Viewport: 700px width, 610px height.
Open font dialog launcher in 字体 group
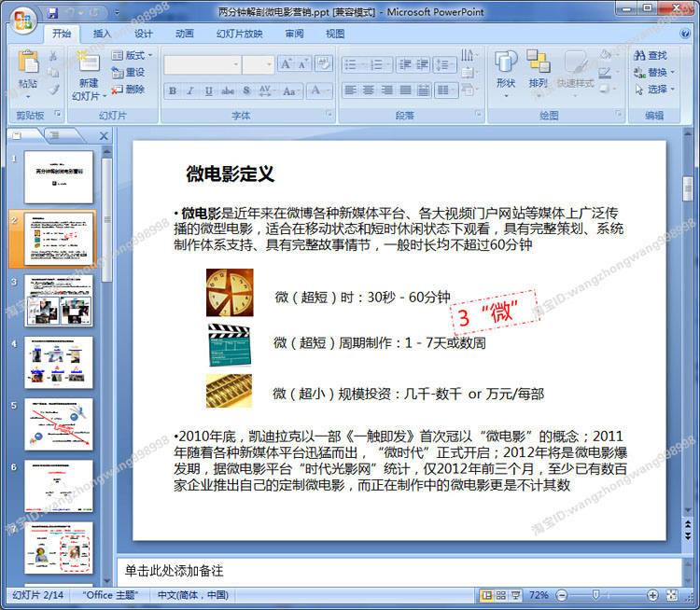click(x=329, y=114)
